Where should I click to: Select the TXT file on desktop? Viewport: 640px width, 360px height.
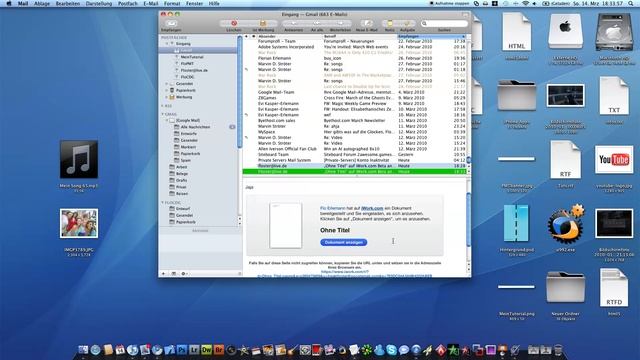click(x=614, y=96)
